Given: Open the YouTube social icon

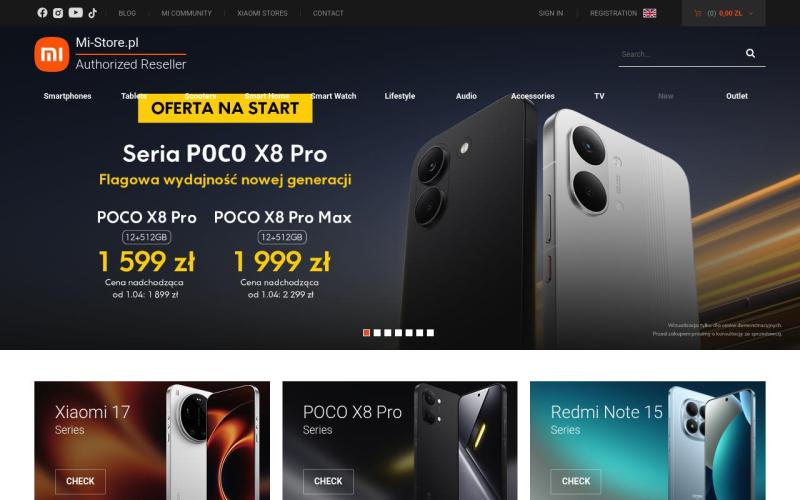Looking at the screenshot, I should click(76, 13).
